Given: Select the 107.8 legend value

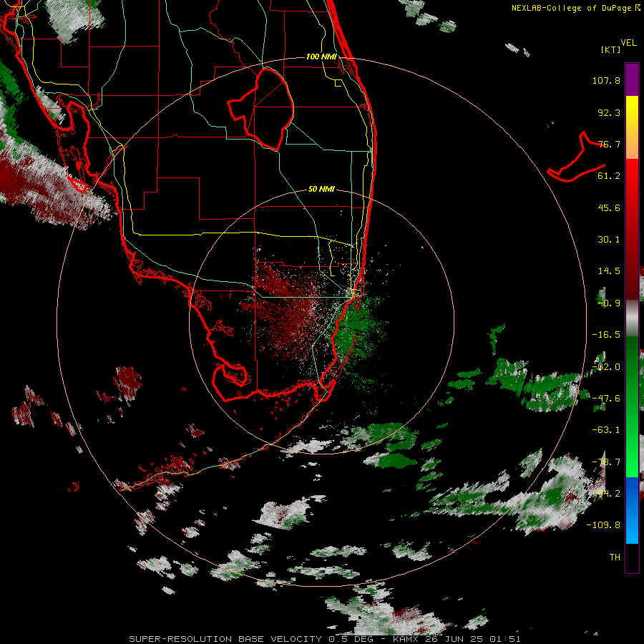Looking at the screenshot, I should [x=606, y=80].
